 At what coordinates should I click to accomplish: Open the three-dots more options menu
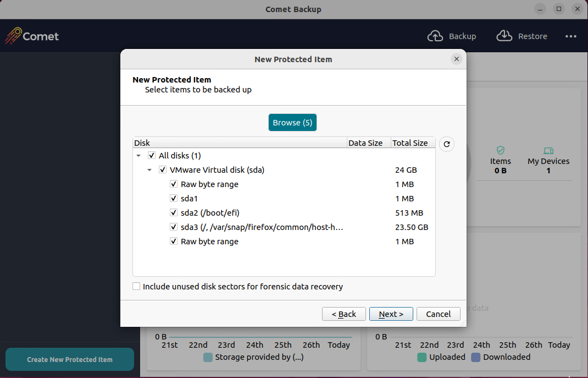571,36
